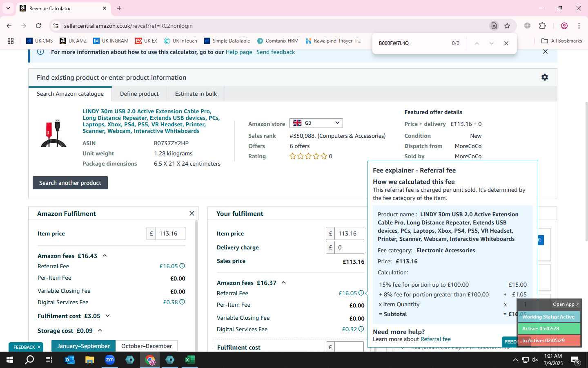Screen dimensions: 588x368
Task: Collapse Amazon fees £16.43 section
Action: (x=105, y=256)
